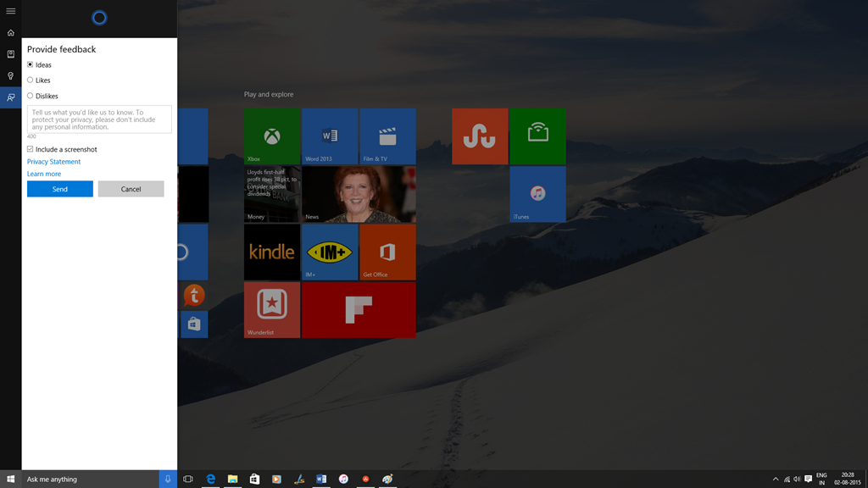Image resolution: width=868 pixels, height=488 pixels.
Task: Switch the ENG IN input language
Action: [821, 480]
